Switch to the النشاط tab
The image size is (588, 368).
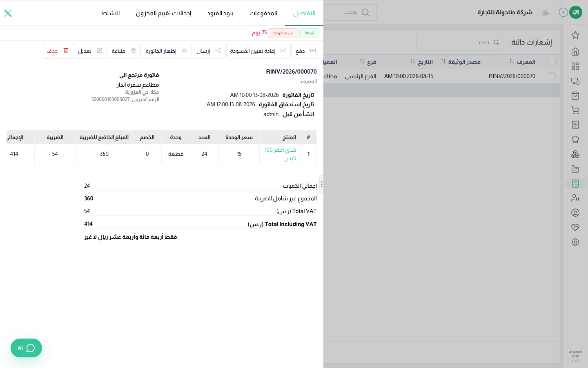[111, 13]
